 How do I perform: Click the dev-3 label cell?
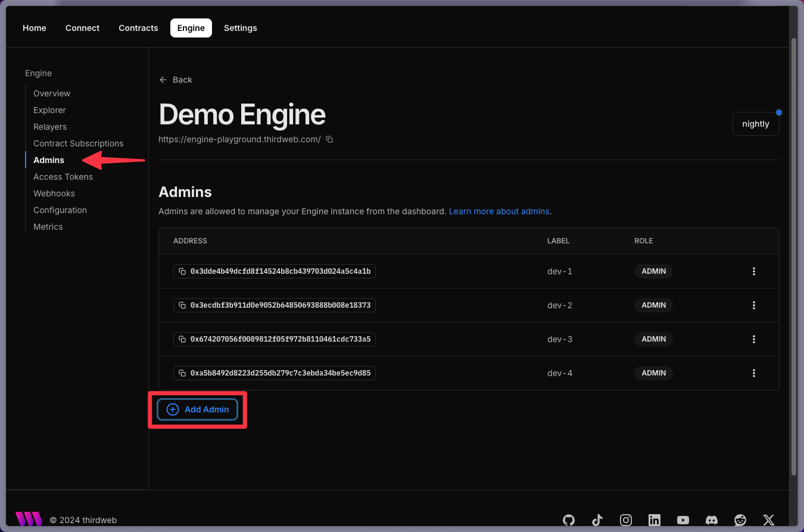(x=560, y=339)
